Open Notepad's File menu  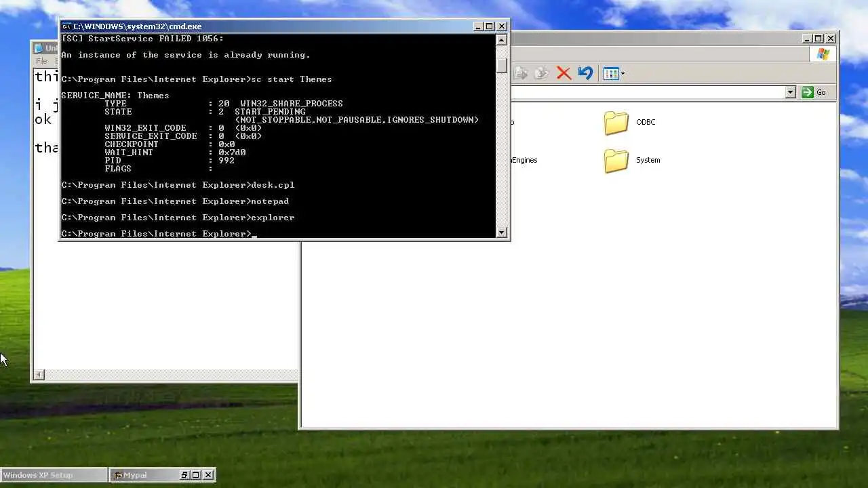click(x=41, y=61)
